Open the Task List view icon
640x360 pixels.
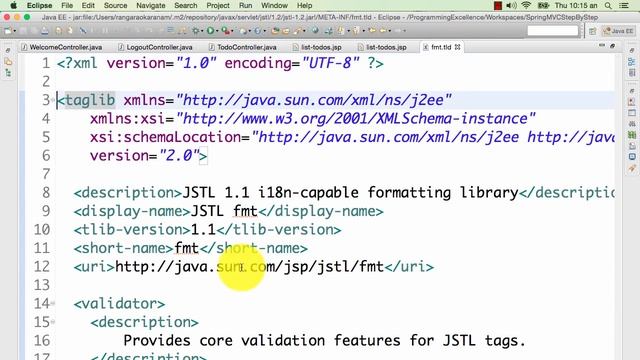click(632, 73)
